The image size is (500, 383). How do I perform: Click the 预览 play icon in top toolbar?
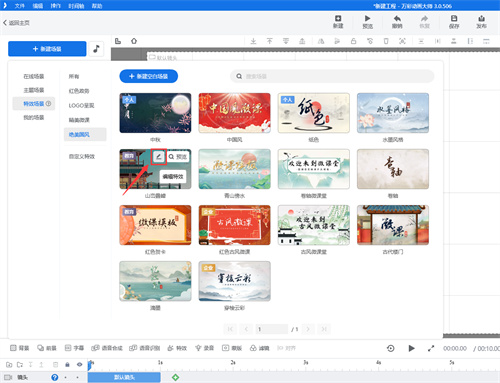pyautogui.click(x=367, y=18)
